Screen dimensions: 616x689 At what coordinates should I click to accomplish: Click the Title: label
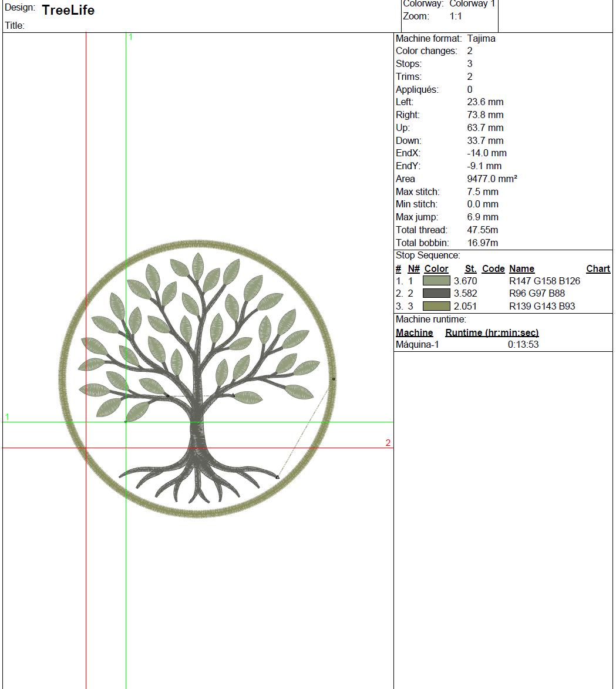pyautogui.click(x=15, y=25)
